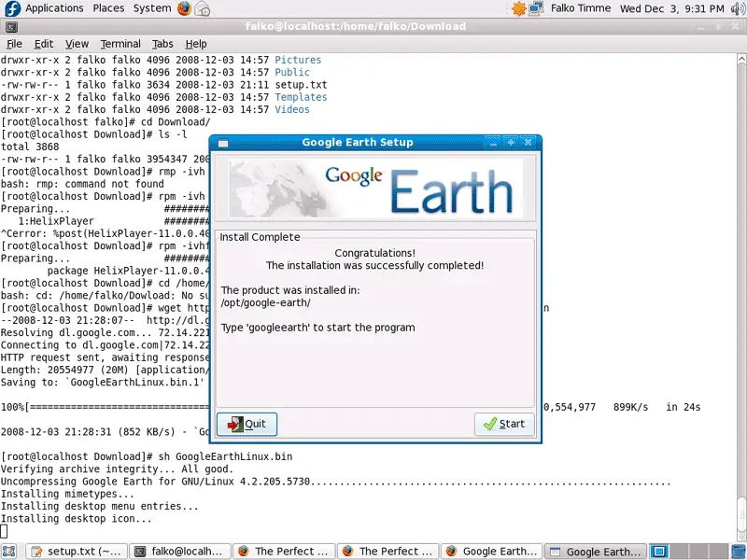Switch to Google Earth... Firefox taskbar window

coord(492,552)
